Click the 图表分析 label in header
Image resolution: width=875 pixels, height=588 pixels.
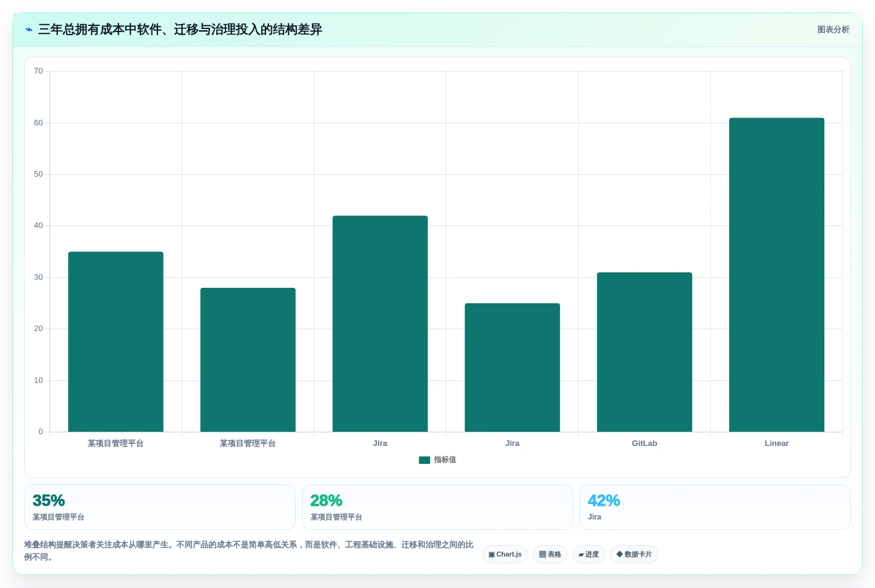833,30
